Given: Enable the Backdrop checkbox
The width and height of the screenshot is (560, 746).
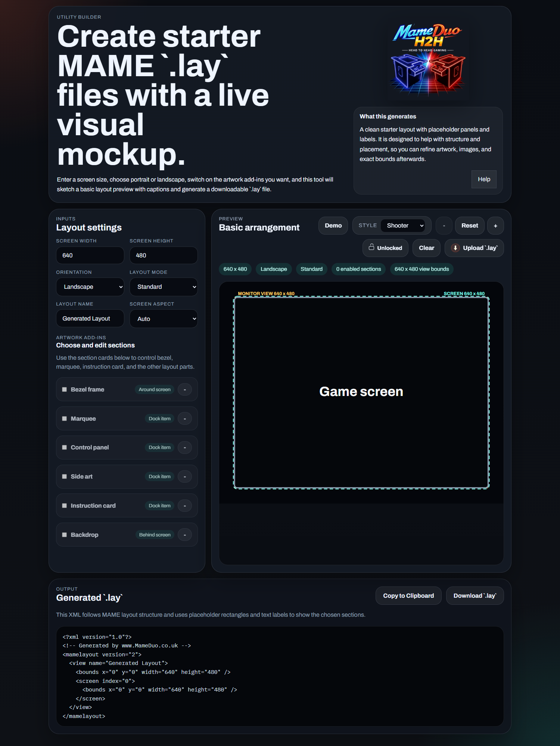Looking at the screenshot, I should coord(64,535).
